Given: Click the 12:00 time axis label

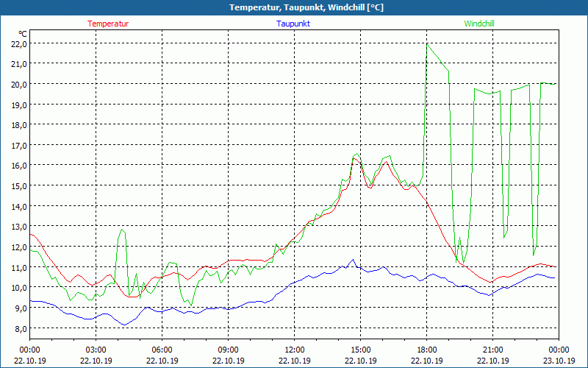Looking at the screenshot, I should tap(295, 350).
